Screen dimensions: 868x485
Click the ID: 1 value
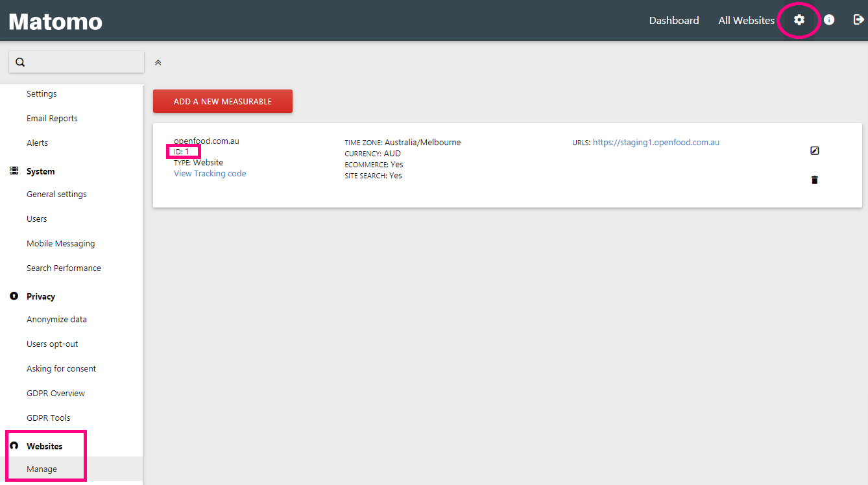pyautogui.click(x=182, y=152)
